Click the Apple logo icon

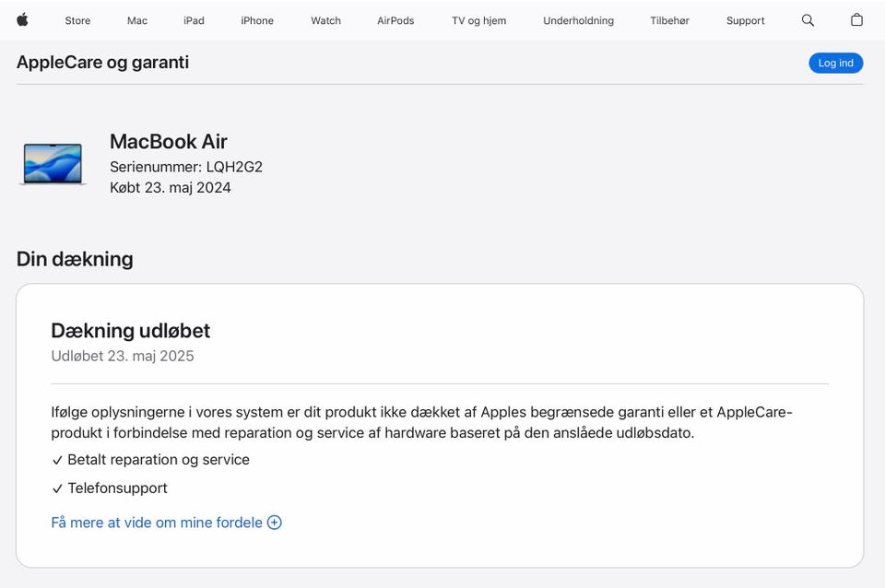point(22,20)
